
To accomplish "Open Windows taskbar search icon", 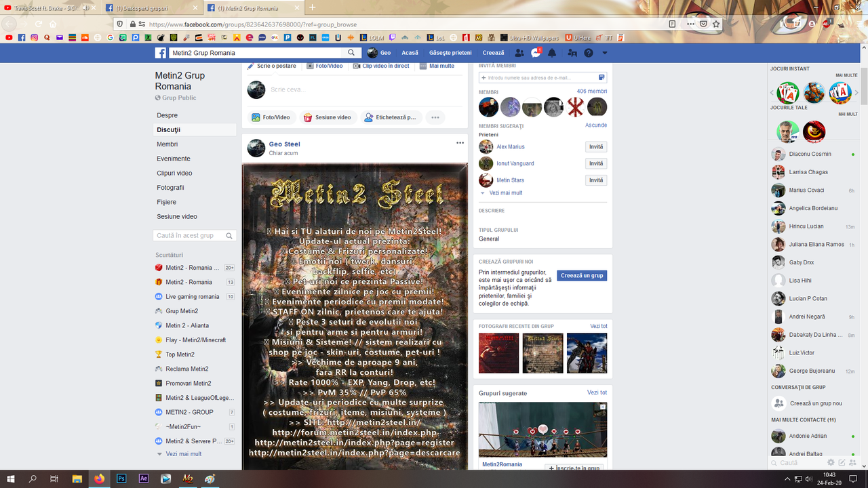I will [33, 479].
